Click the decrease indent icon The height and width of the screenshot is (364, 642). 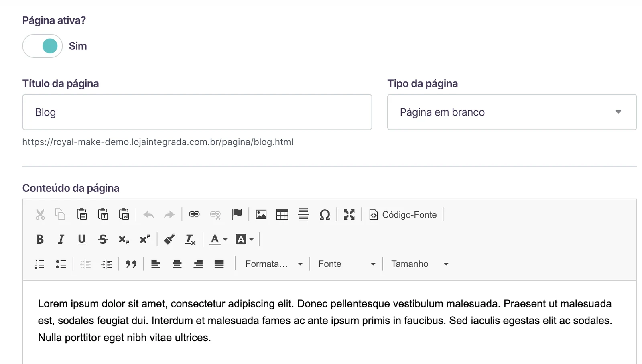coord(85,264)
